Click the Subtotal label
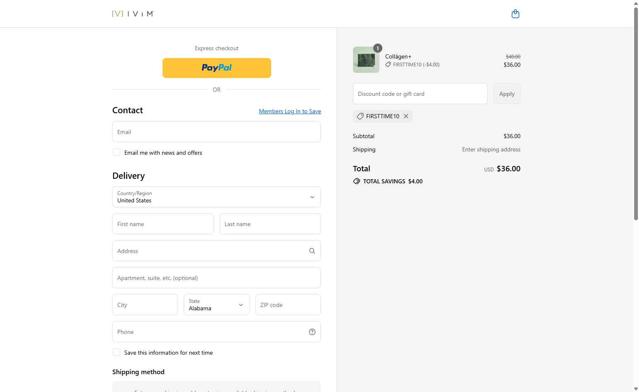The height and width of the screenshot is (392, 639). 364,136
